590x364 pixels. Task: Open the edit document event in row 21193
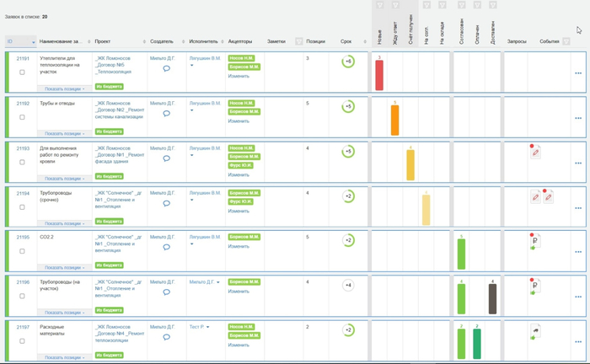(535, 153)
